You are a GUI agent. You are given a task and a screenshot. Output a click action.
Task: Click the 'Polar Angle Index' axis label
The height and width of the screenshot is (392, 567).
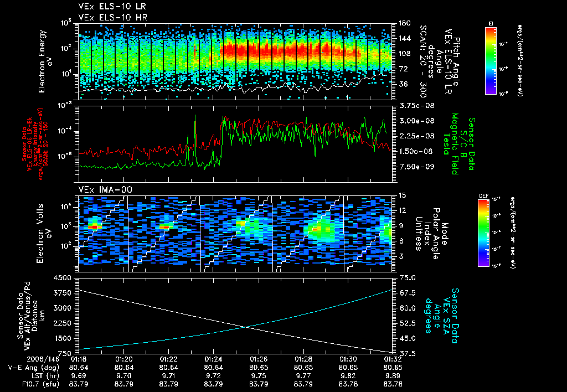(431, 233)
